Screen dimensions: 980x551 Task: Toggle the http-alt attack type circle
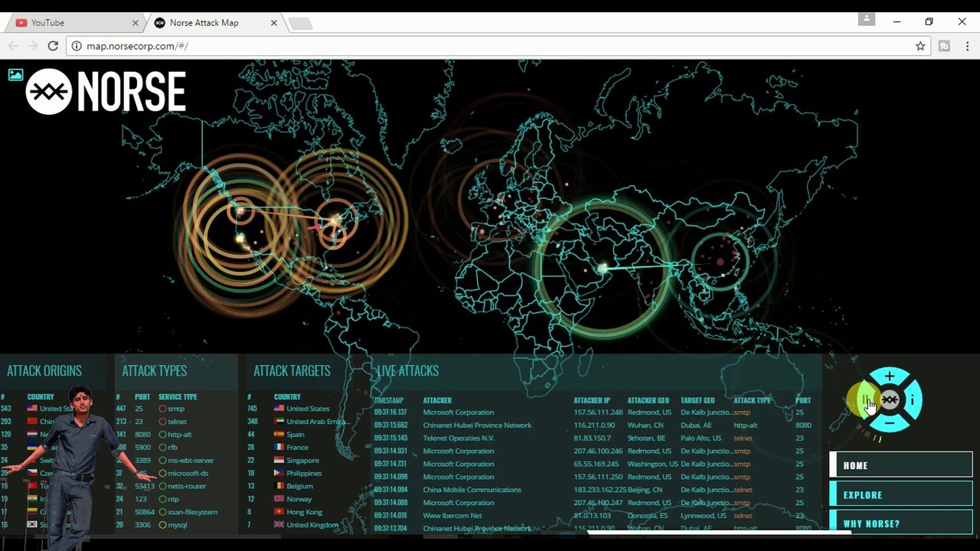[x=162, y=435]
